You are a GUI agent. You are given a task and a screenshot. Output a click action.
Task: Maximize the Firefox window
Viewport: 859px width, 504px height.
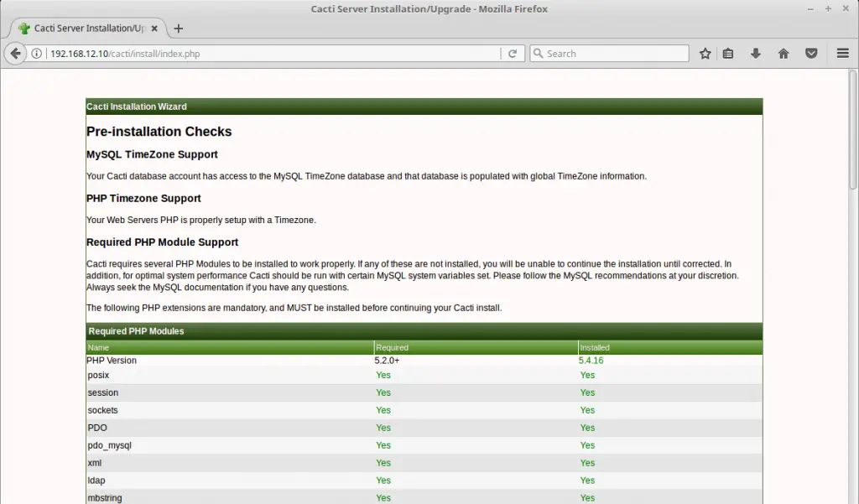click(828, 8)
